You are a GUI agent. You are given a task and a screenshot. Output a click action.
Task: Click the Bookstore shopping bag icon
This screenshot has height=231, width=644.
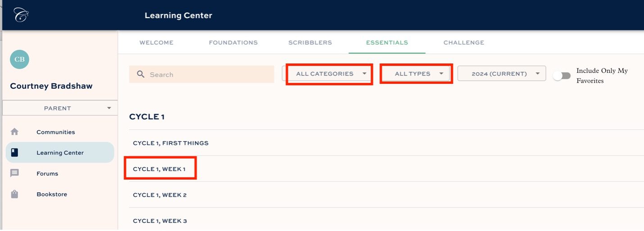click(x=14, y=195)
